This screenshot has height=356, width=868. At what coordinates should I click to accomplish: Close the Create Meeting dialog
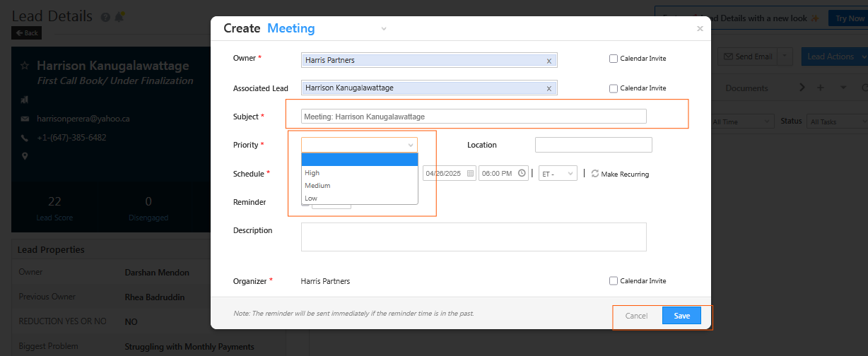pyautogui.click(x=700, y=29)
